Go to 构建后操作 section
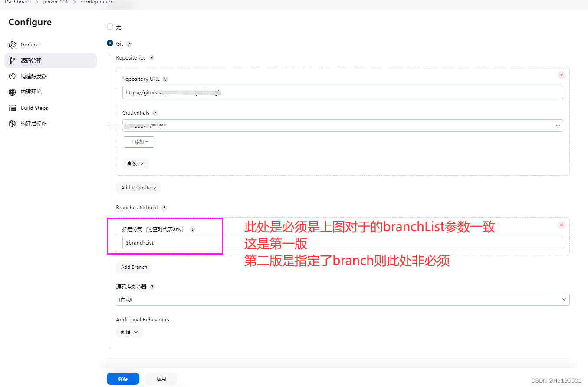Viewport: 588px width, 387px height. [50, 124]
